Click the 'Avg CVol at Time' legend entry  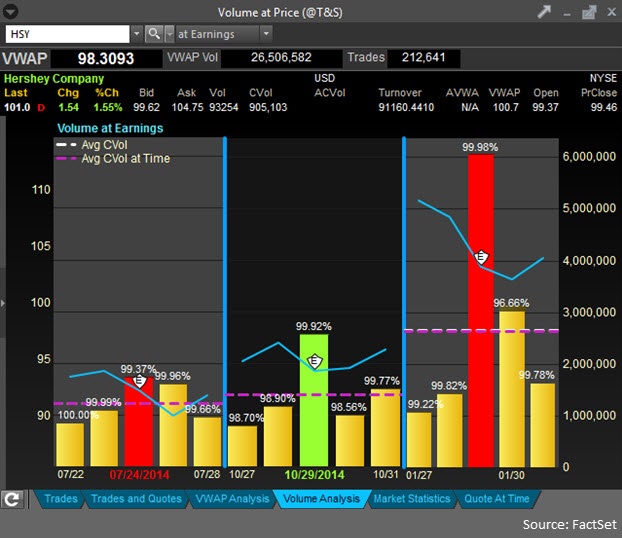pyautogui.click(x=113, y=159)
